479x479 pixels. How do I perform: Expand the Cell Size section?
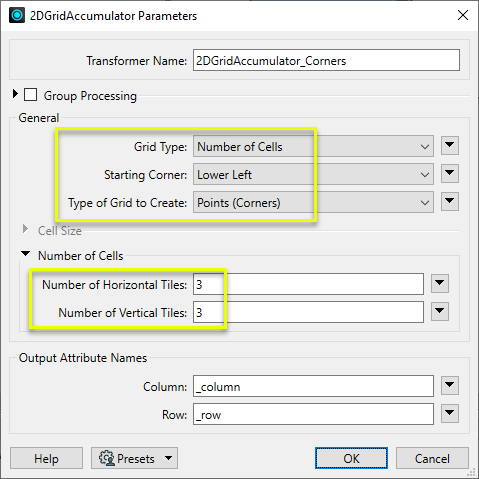pos(25,229)
